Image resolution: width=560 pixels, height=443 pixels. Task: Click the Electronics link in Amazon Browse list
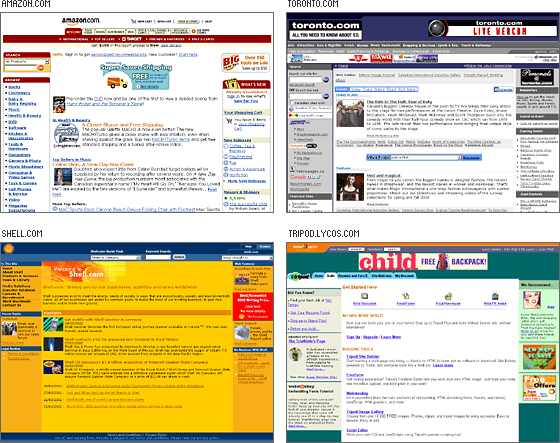click(x=19, y=93)
